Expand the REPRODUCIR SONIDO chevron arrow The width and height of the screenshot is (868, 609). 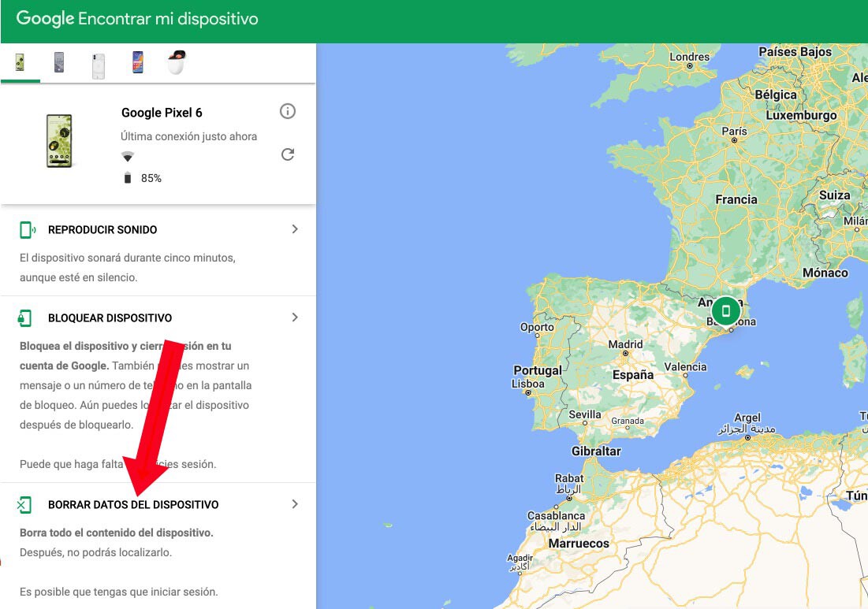[295, 229]
